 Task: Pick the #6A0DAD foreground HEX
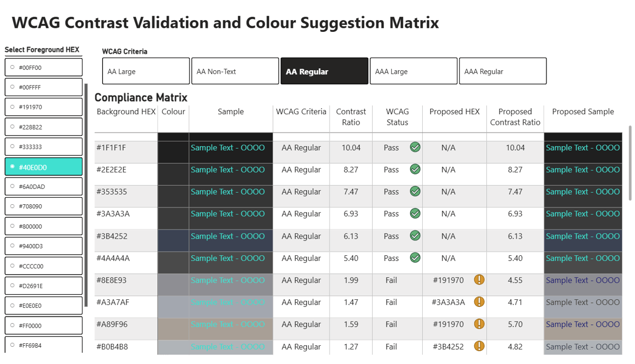(43, 187)
